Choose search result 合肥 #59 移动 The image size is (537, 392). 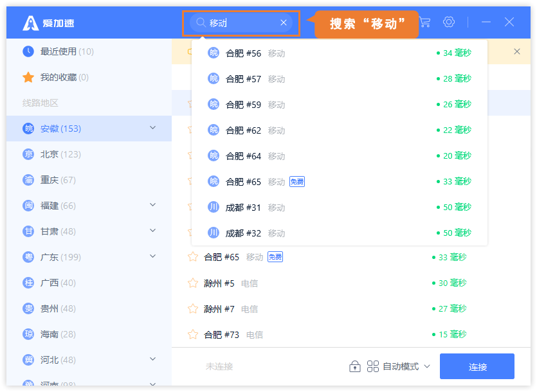pyautogui.click(x=340, y=104)
